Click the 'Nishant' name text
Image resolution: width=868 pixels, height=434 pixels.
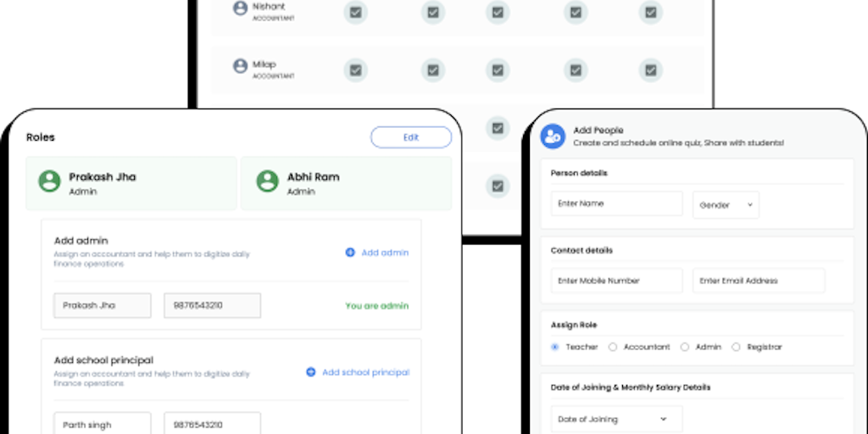coord(269,7)
